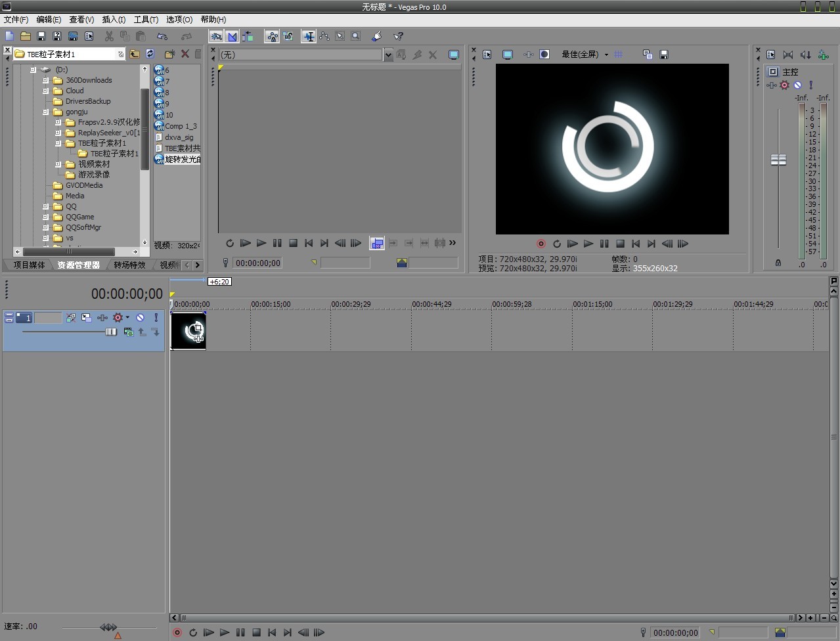Viewport: 840px width, 641px height.
Task: Toggle Lock Envelopes to Events button
Action: tap(272, 36)
